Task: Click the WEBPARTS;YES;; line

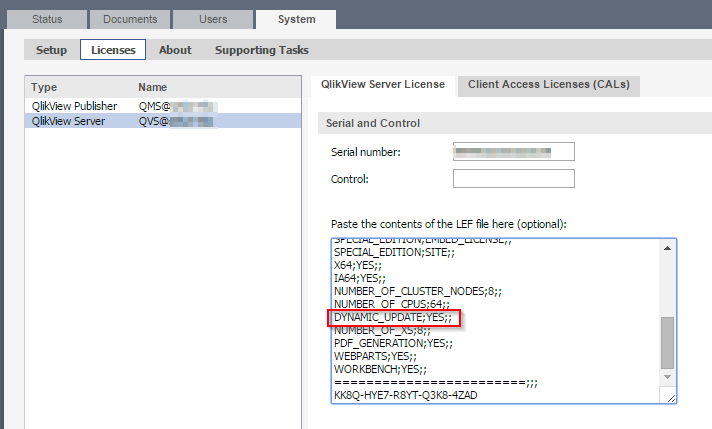Action: point(375,356)
